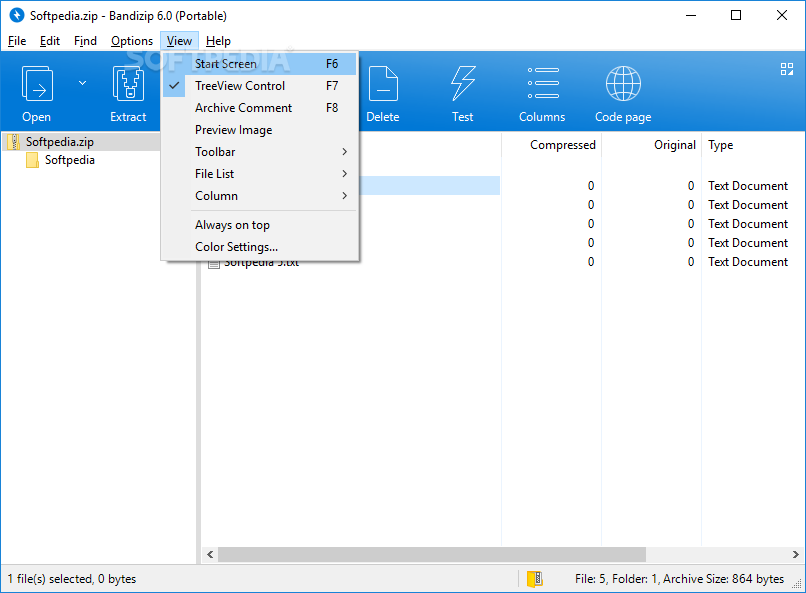Select Archive Comment menu entry
Viewport: 806px width, 593px height.
[x=260, y=108]
